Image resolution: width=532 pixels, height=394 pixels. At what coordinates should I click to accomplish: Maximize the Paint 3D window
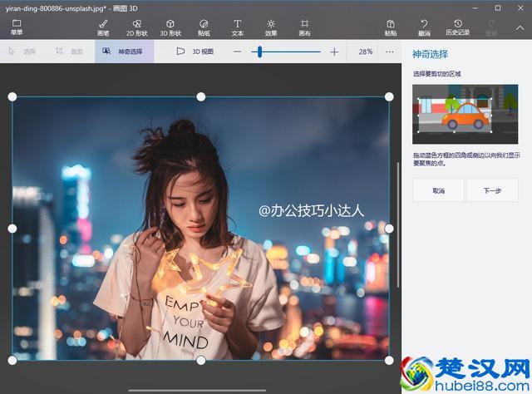pos(498,7)
